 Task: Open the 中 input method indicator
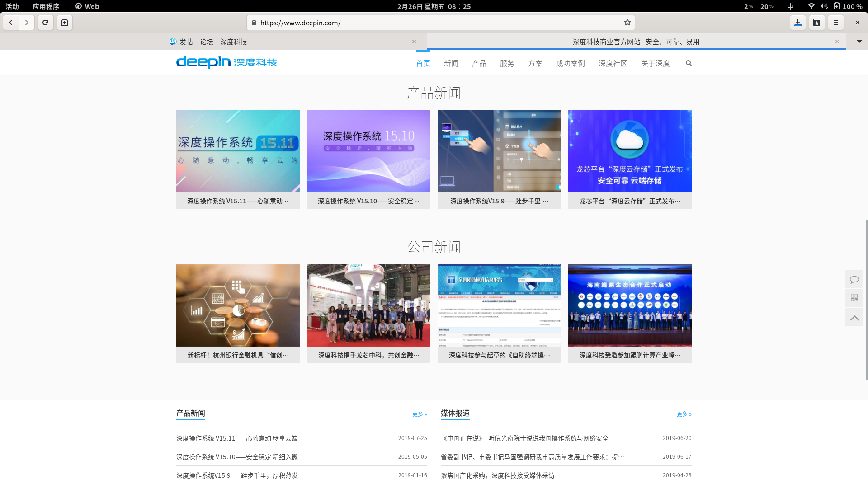(790, 6)
